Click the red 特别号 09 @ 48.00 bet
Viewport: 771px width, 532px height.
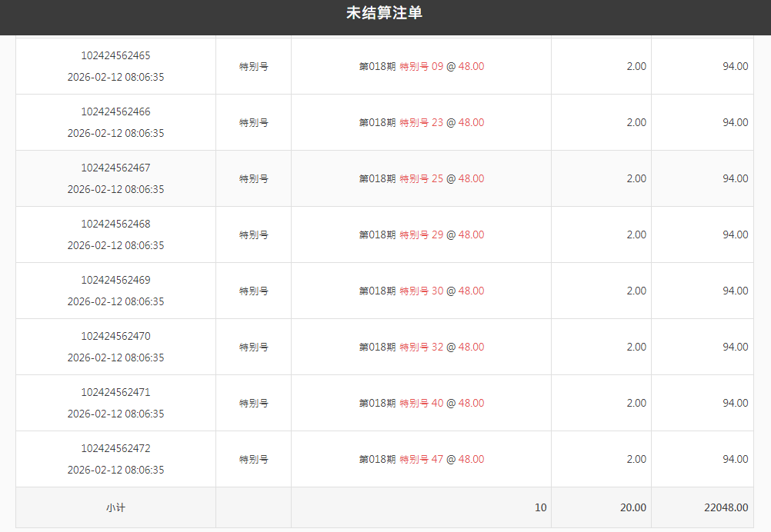[441, 67]
